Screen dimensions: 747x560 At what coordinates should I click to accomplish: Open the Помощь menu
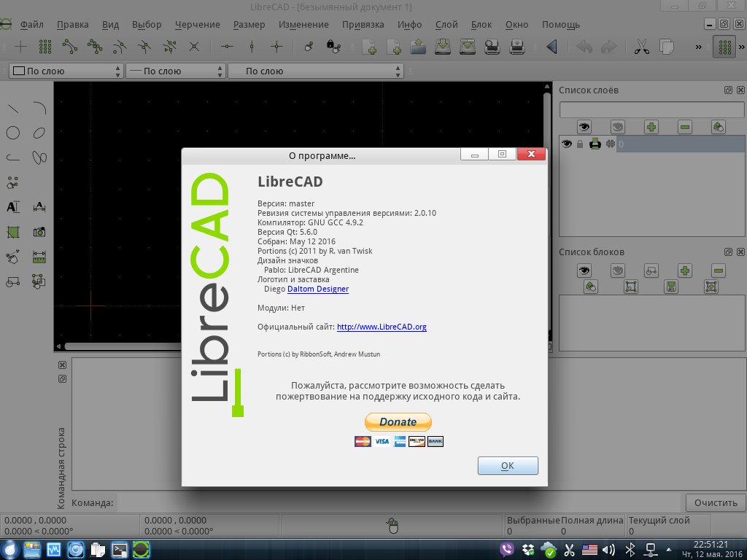tap(561, 24)
